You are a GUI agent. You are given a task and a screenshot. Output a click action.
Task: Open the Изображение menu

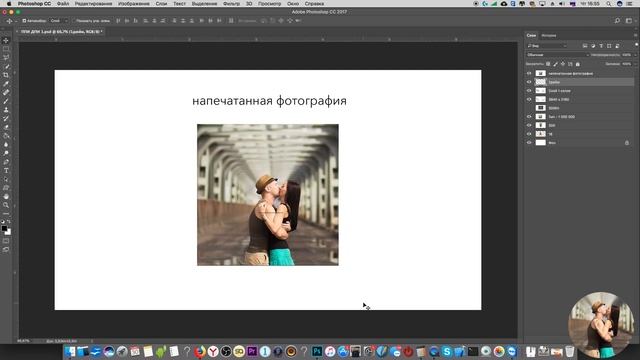(134, 4)
